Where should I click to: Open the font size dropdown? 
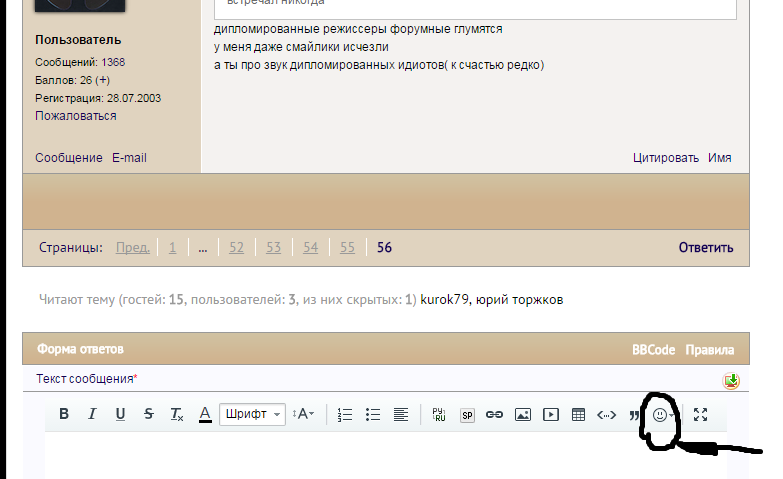coord(304,414)
